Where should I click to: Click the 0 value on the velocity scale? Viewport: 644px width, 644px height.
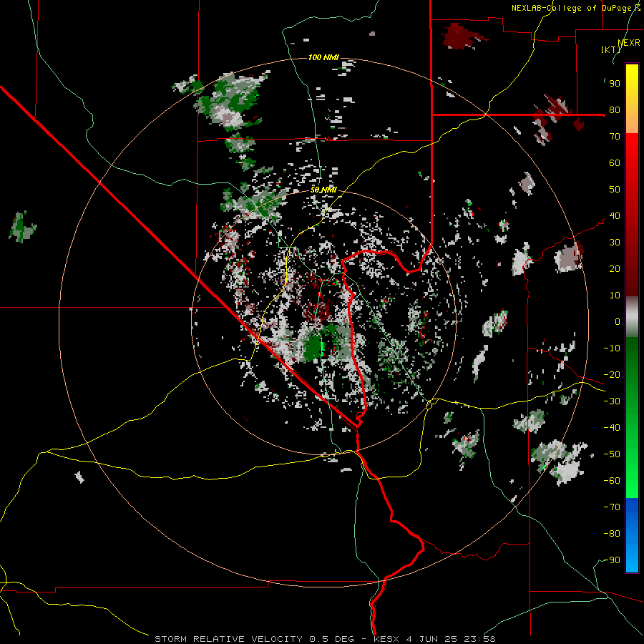[618, 322]
